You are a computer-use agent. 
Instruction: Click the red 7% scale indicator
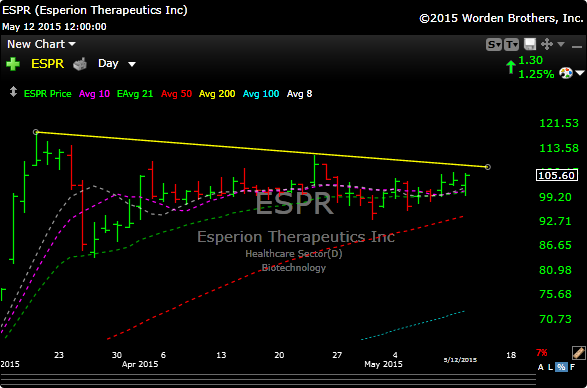point(541,352)
